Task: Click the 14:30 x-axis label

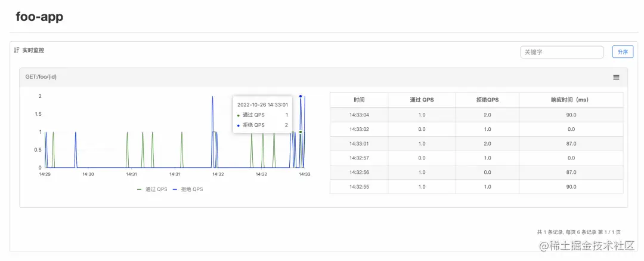Action: click(x=88, y=174)
